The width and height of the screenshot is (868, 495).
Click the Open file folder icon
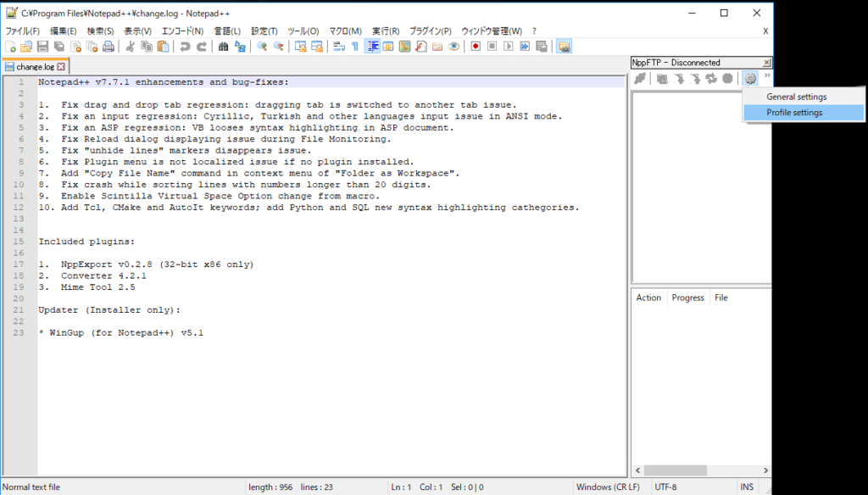point(26,47)
